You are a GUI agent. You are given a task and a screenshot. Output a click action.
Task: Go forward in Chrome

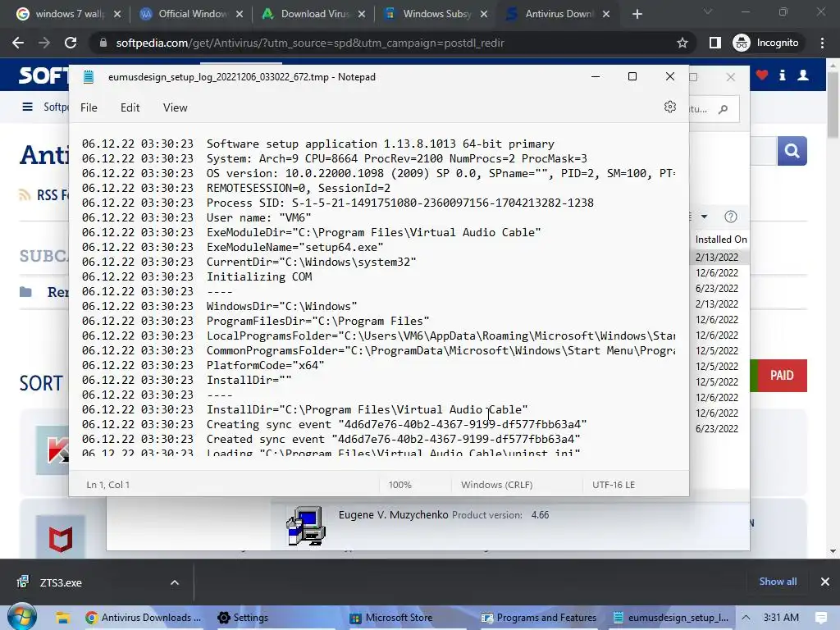44,43
